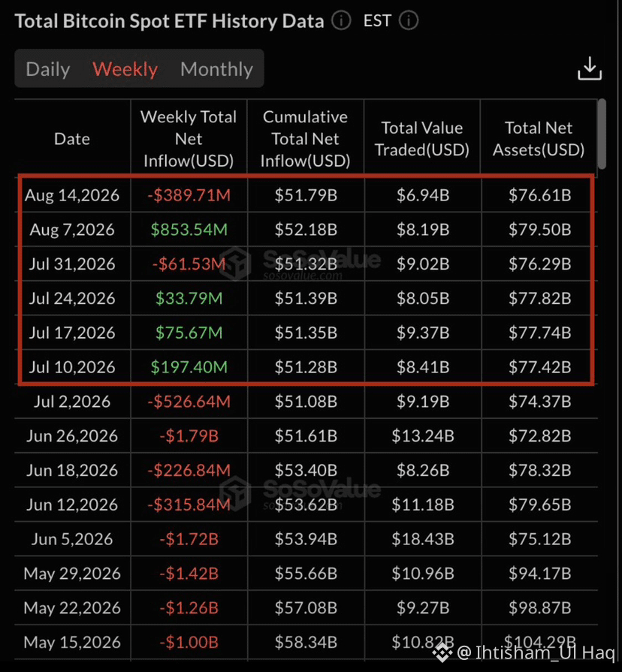Select the Jun 26,2026 row date
The image size is (622, 672).
[x=72, y=435]
